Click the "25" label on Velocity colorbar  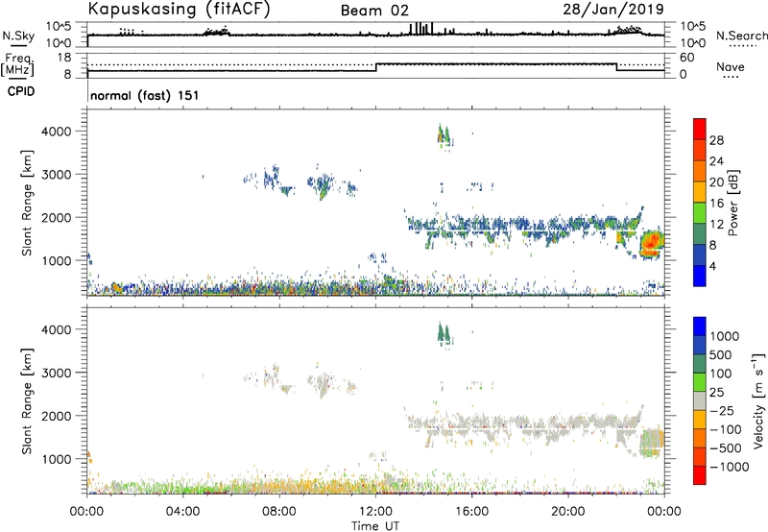(717, 392)
